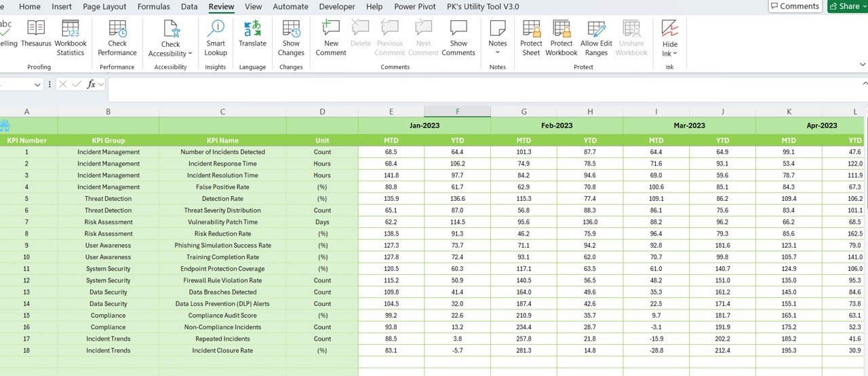Screen dimensions: 868x376
Task: Click Protect Workbook
Action: tap(561, 38)
